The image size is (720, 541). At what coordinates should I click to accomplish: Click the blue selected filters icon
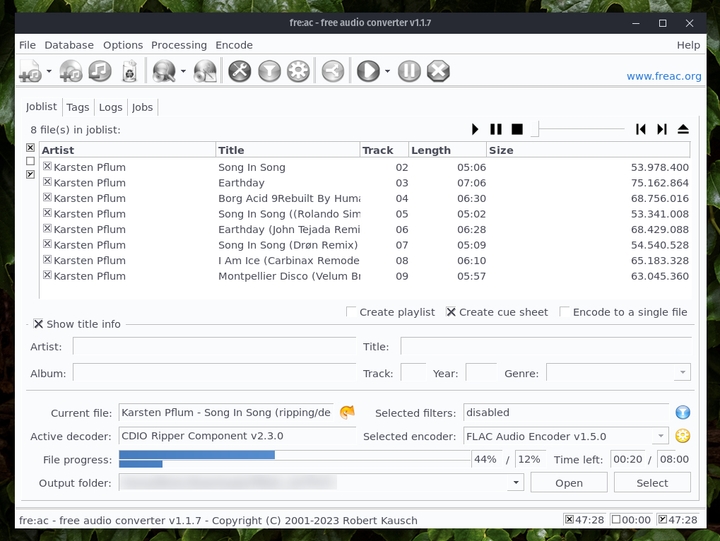(682, 412)
